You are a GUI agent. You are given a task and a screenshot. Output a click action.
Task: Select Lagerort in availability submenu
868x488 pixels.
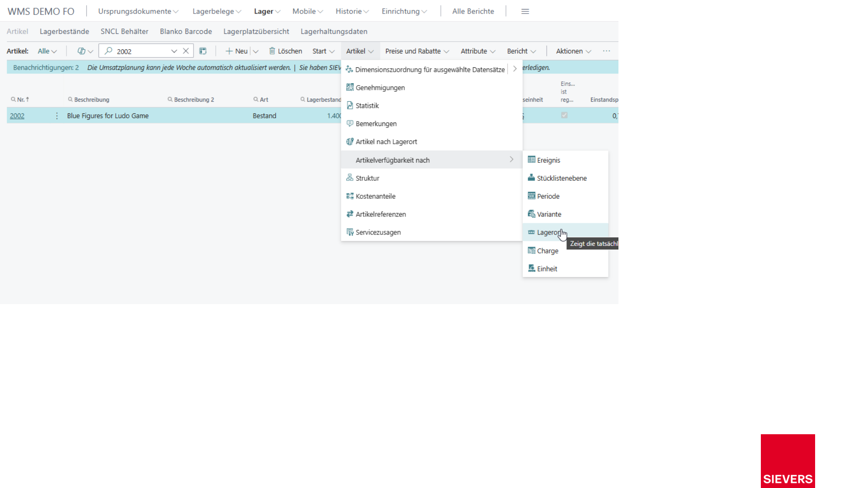pyautogui.click(x=565, y=232)
